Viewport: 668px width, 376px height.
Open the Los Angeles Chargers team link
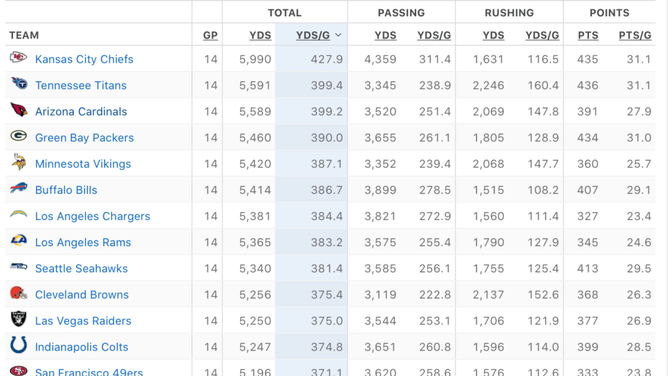tap(92, 216)
